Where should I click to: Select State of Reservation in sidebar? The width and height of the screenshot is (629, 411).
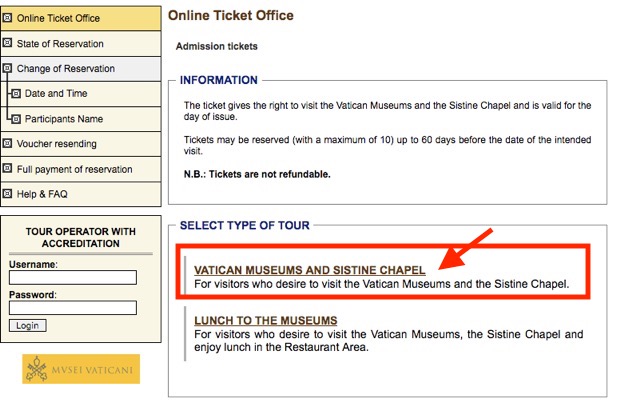[x=81, y=44]
